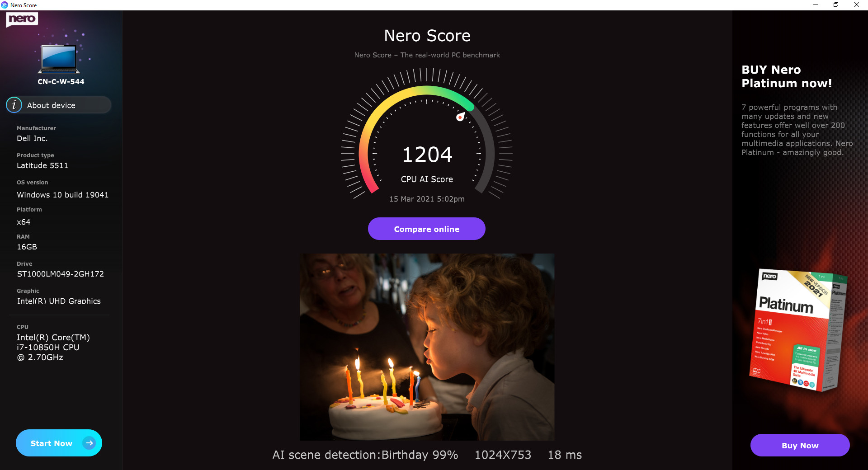Click the birthday scene detection photo
Screen dimensions: 868x470
pos(427,347)
